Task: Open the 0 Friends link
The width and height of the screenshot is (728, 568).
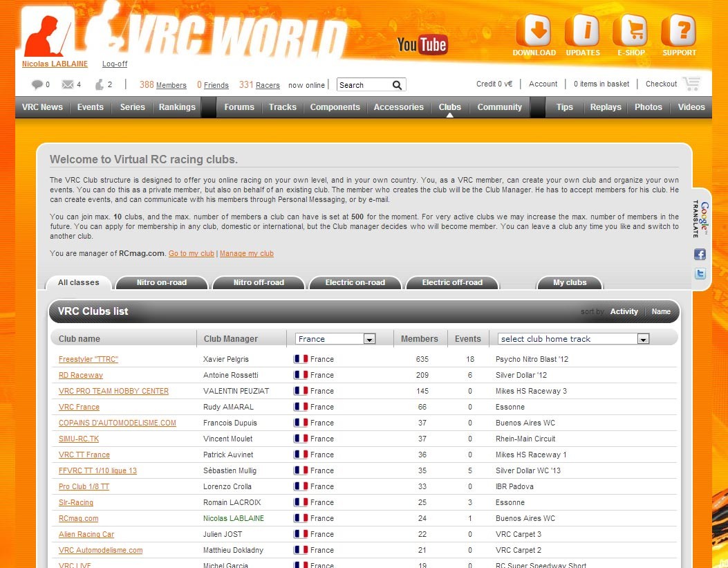Action: 213,85
